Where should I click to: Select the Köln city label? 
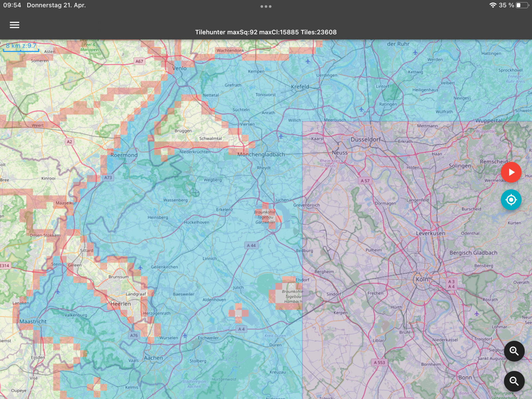[422, 279]
